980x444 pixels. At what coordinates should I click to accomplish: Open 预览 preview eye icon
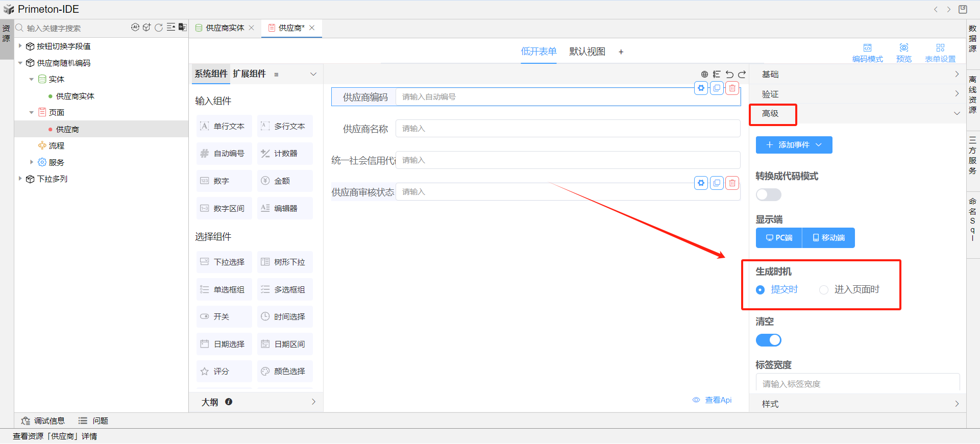pos(903,52)
